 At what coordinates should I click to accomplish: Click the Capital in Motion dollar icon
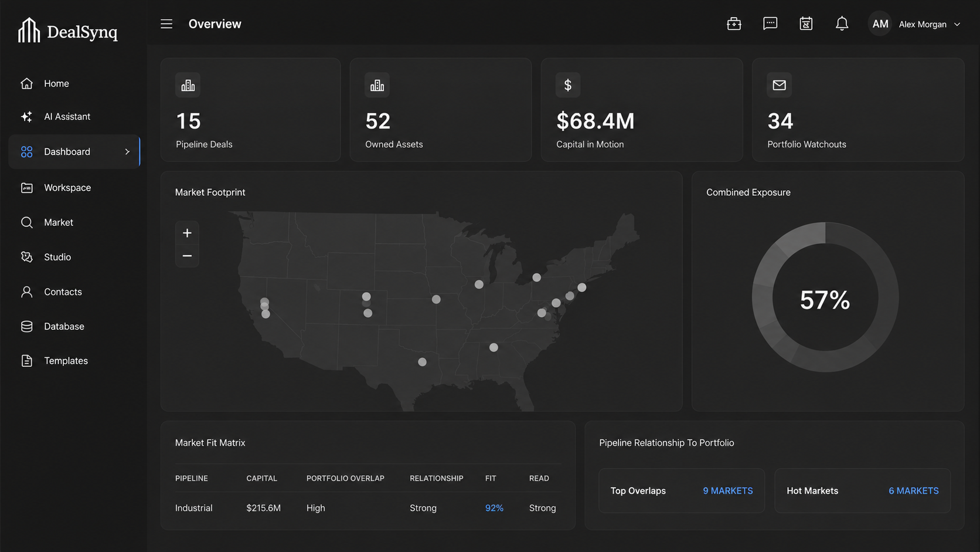point(567,85)
